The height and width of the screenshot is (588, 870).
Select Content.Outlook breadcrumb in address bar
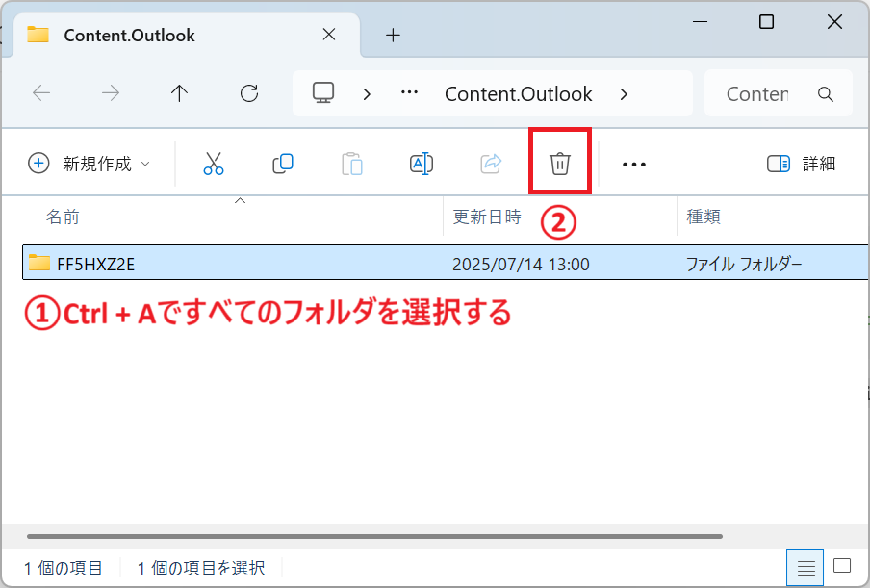click(x=518, y=94)
